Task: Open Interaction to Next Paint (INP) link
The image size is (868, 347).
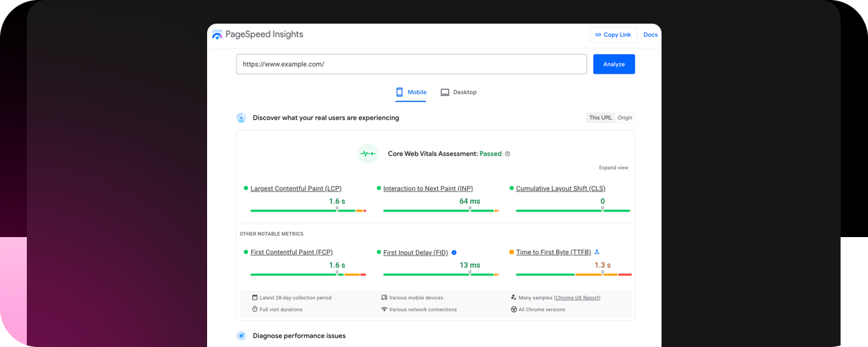Action: click(x=428, y=189)
